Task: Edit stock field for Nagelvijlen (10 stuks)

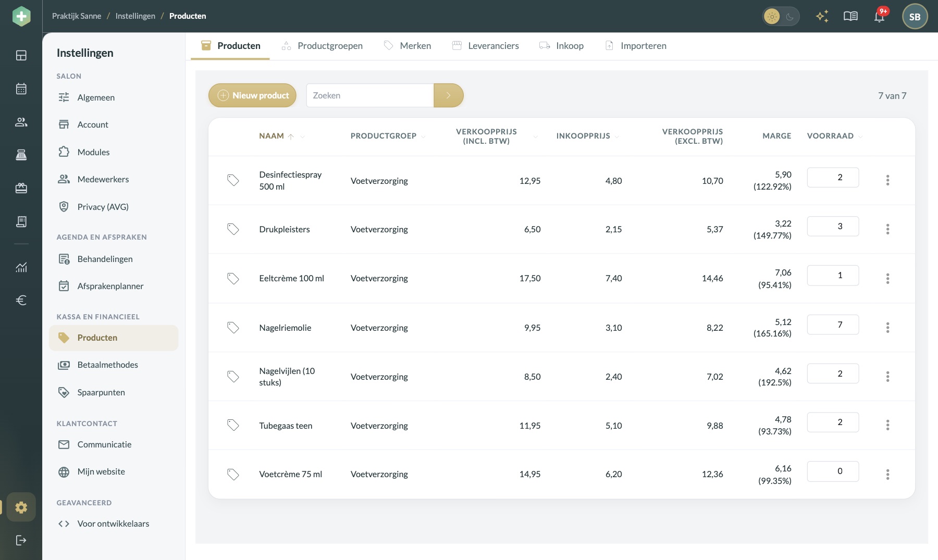Action: [x=833, y=374]
